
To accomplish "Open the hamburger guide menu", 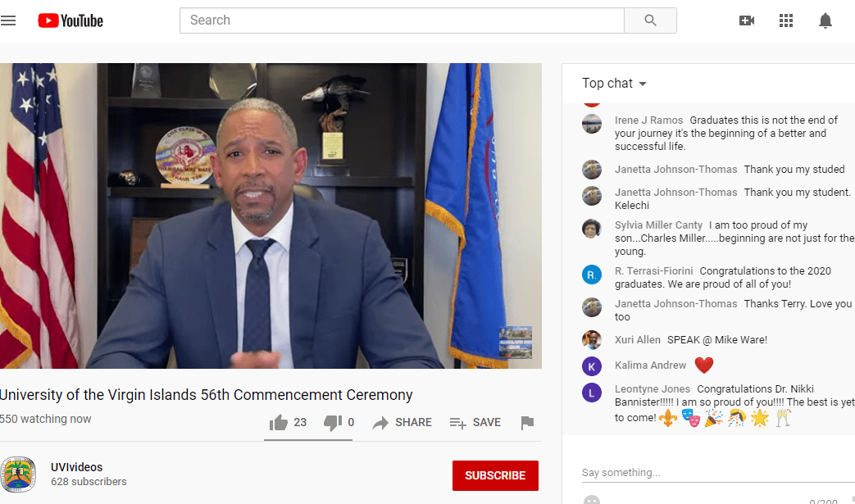I will pyautogui.click(x=7, y=20).
